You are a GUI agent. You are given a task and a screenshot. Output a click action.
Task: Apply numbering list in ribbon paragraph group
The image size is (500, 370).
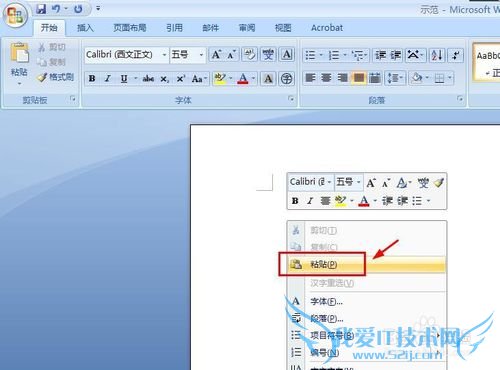334,55
